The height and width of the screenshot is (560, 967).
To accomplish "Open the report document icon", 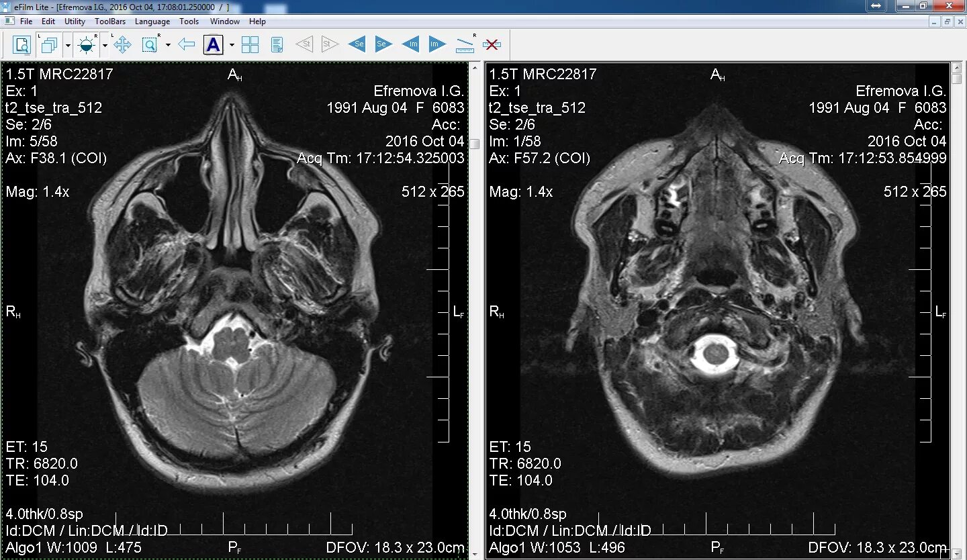I will pos(277,45).
